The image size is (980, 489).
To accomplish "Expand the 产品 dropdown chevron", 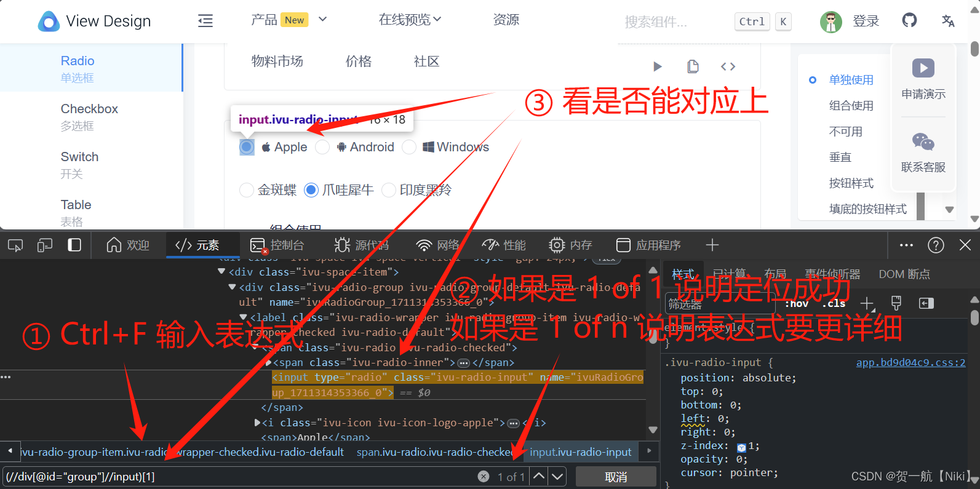I will 322,20.
